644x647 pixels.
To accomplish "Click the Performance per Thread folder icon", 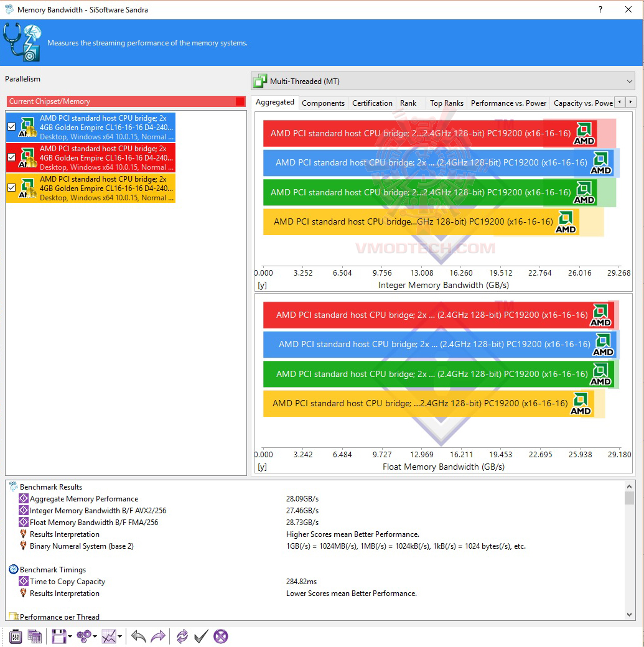I will click(14, 616).
